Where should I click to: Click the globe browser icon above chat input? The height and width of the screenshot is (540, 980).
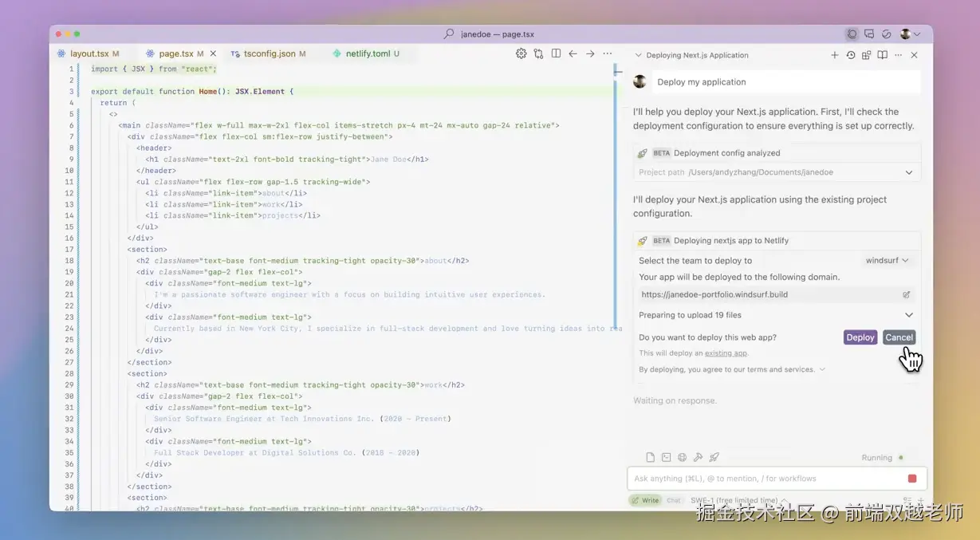[683, 457]
